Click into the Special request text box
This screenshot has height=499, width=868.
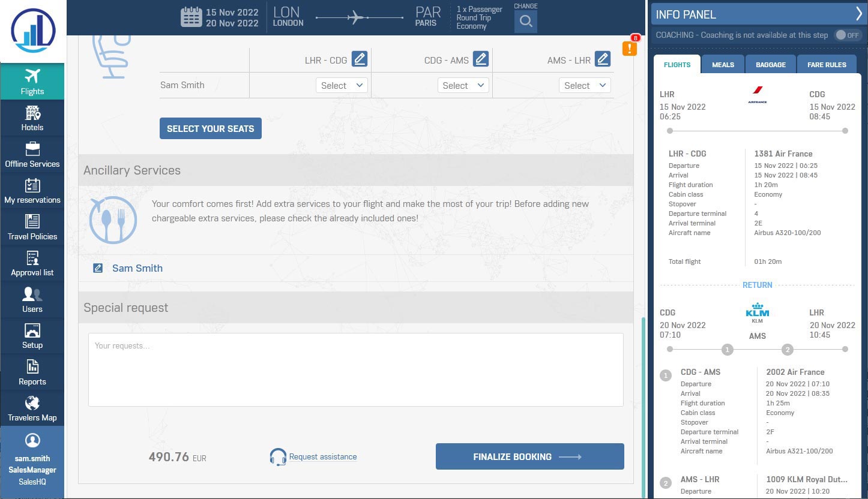(x=355, y=370)
